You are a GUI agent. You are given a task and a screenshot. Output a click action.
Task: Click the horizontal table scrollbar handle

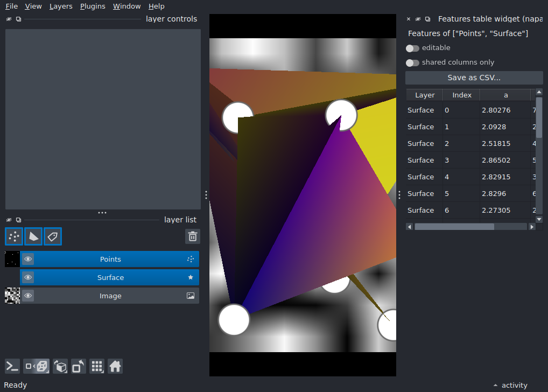point(454,227)
